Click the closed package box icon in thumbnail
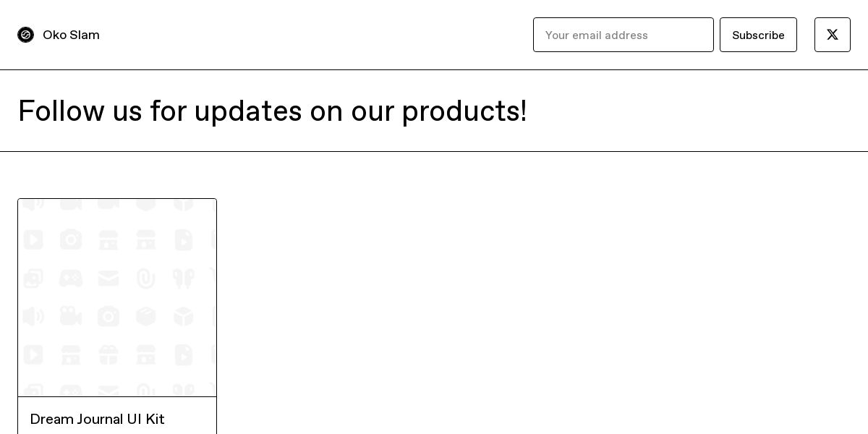Viewport: 868px width, 434px height. click(x=146, y=316)
